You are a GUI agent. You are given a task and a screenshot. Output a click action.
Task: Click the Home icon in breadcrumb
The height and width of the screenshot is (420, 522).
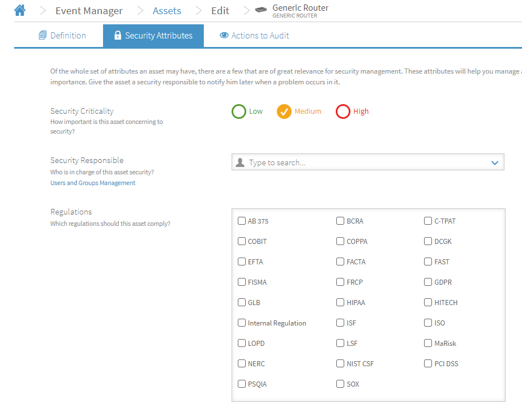(x=20, y=10)
